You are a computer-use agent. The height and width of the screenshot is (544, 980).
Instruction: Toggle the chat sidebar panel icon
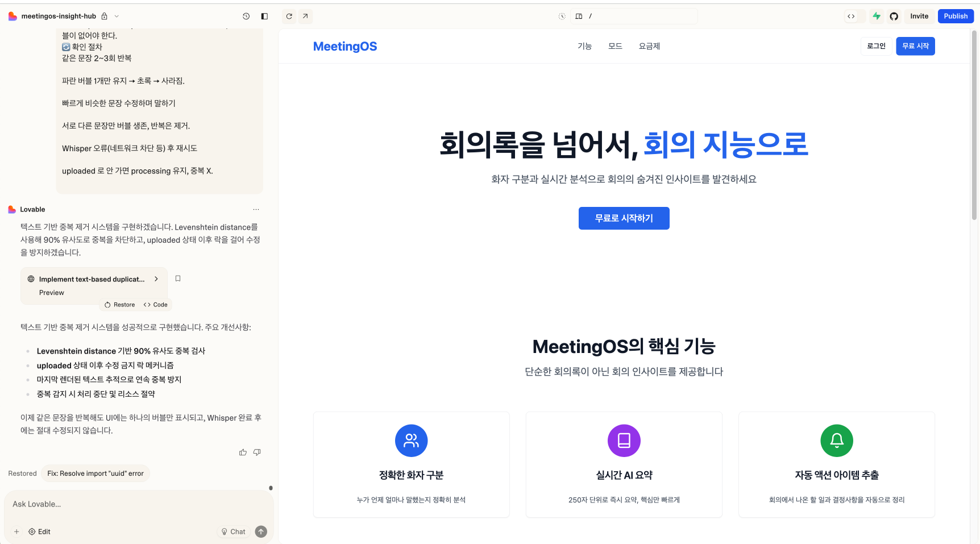coord(264,16)
